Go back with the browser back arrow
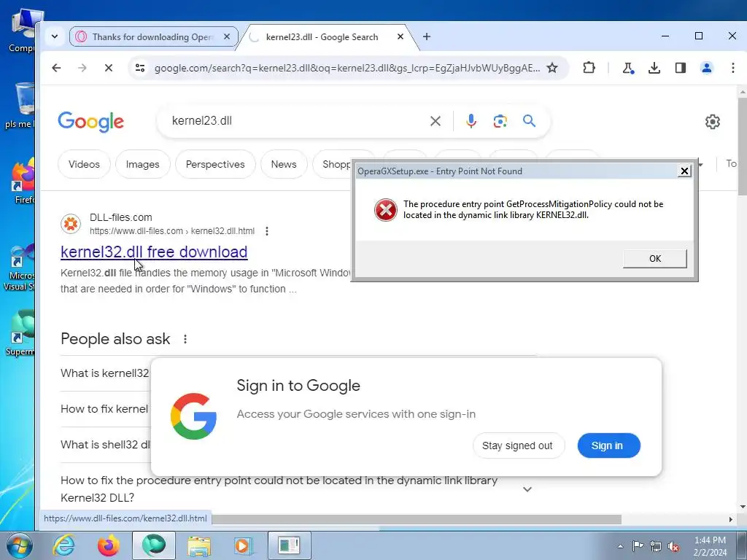This screenshot has width=747, height=560. pos(56,68)
